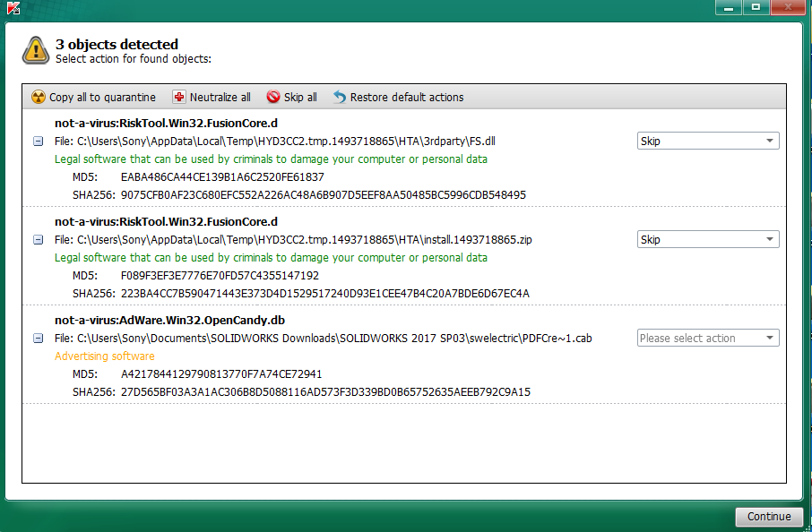The image size is (812, 532).
Task: Click 'Legal software' warning under FS.dll
Action: coord(271,159)
